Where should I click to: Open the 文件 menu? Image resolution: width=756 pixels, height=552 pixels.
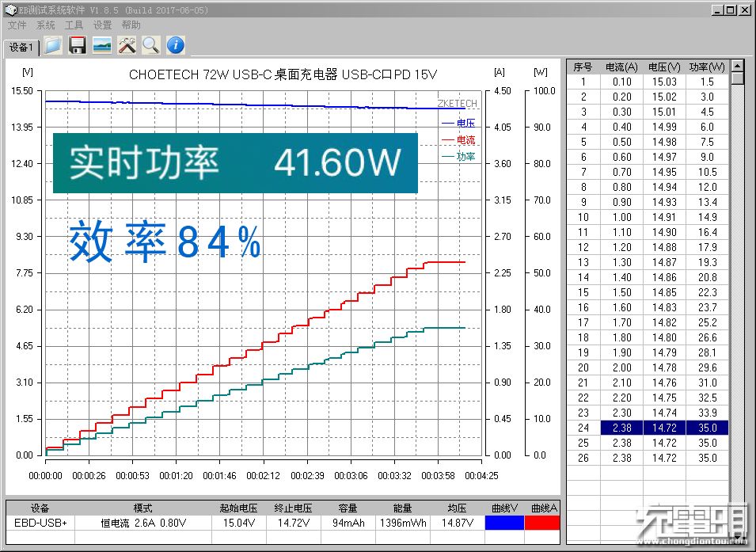17,25
